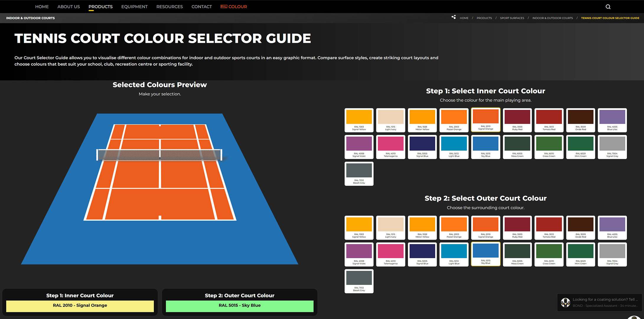
Task: Pick Tomato Red for the inner court
Action: click(549, 120)
